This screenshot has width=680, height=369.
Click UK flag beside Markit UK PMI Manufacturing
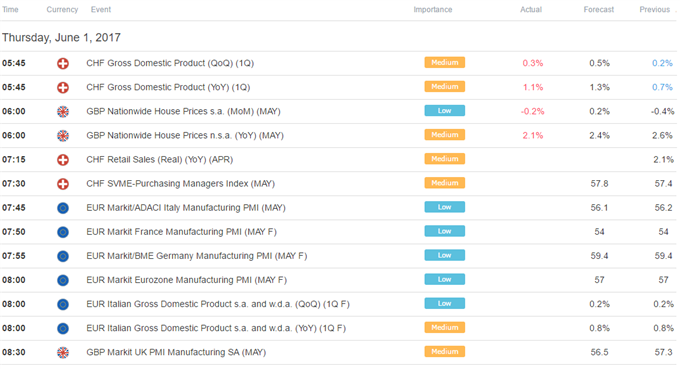tap(63, 353)
